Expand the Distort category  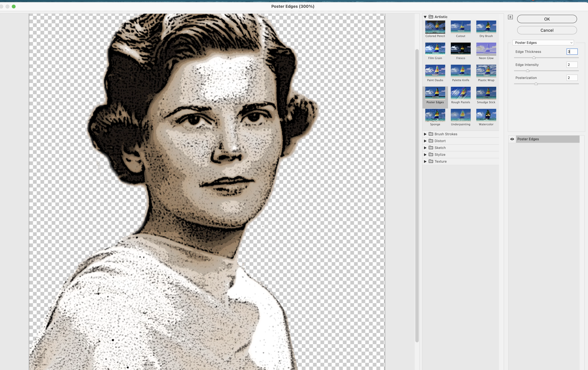pyautogui.click(x=425, y=141)
